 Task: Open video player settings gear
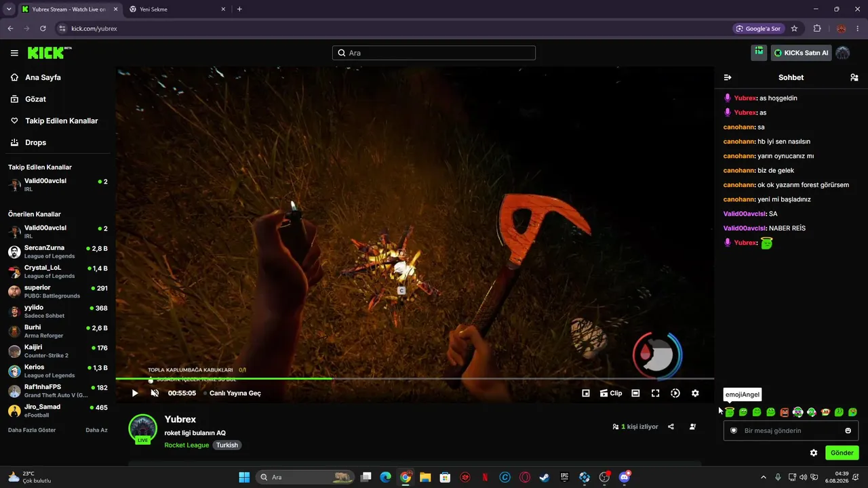pos(695,393)
